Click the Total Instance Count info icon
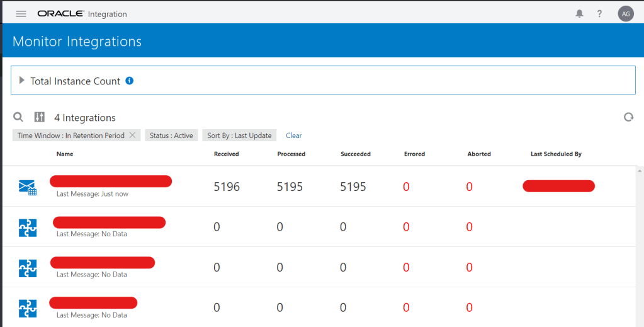The width and height of the screenshot is (644, 327). (130, 81)
